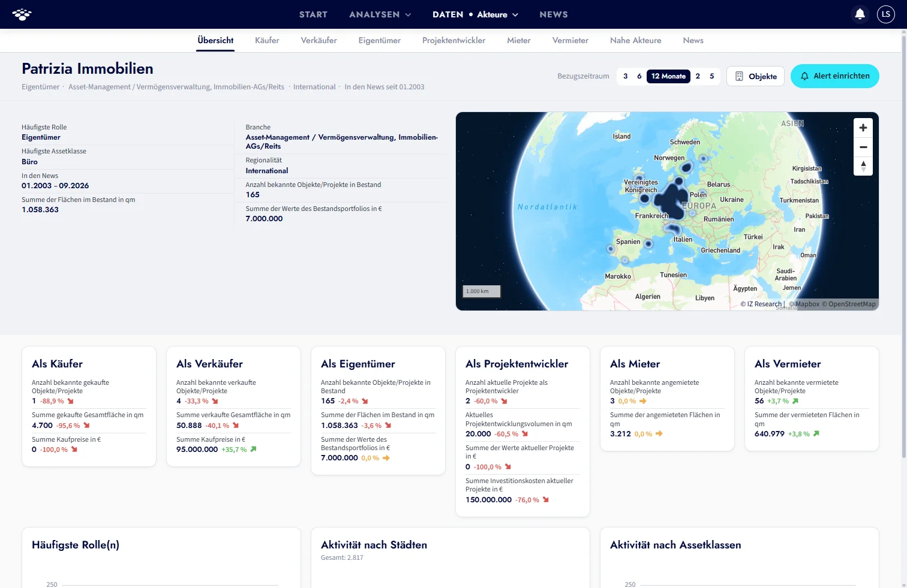Reset map bearing with compass button

point(863,166)
